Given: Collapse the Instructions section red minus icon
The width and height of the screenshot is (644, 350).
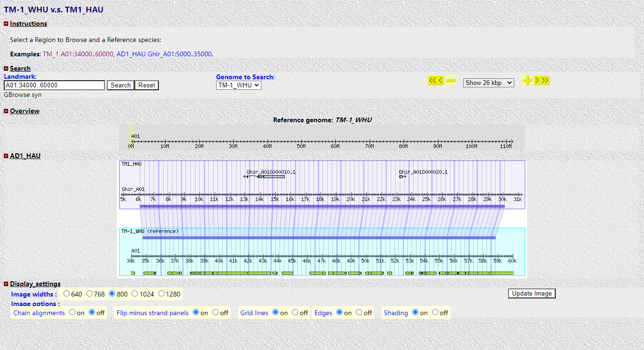Looking at the screenshot, I should 6,24.
